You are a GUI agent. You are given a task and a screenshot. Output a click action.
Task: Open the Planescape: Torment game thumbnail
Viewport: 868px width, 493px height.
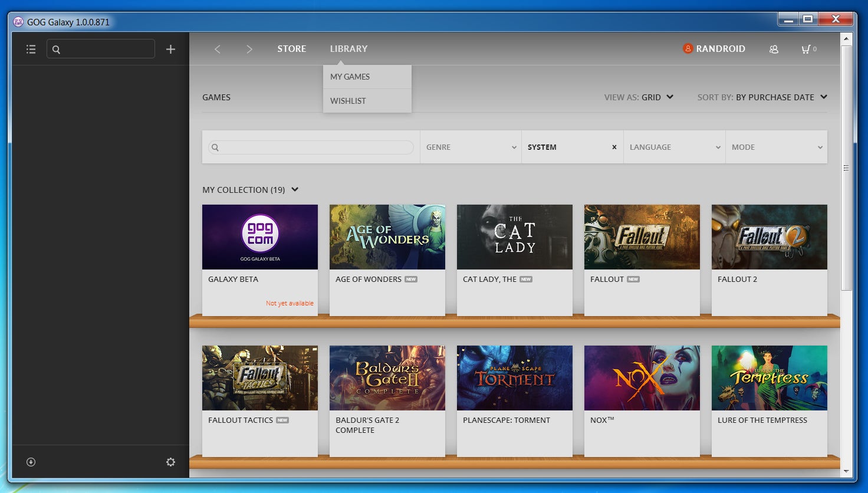click(514, 378)
